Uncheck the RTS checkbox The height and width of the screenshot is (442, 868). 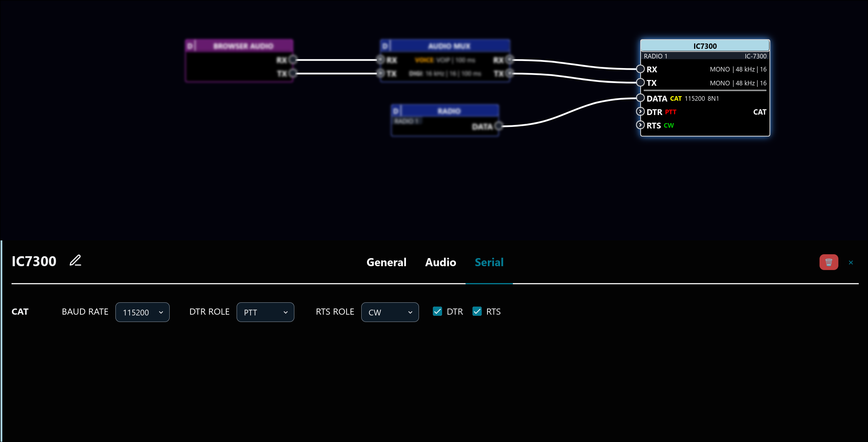click(x=477, y=312)
